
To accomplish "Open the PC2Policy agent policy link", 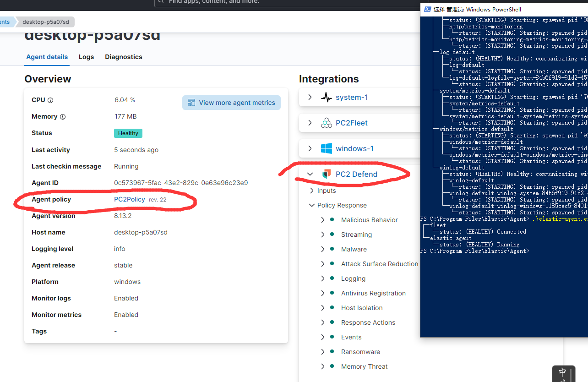I will click(x=130, y=199).
